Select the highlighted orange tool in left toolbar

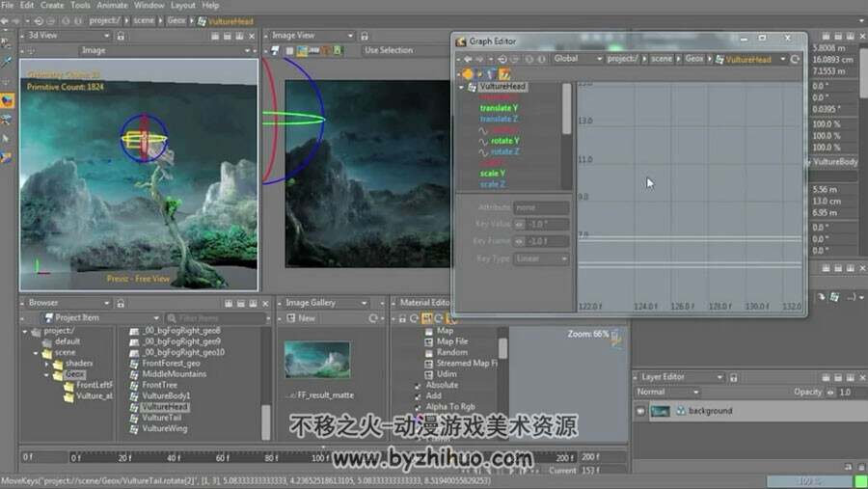click(x=7, y=101)
